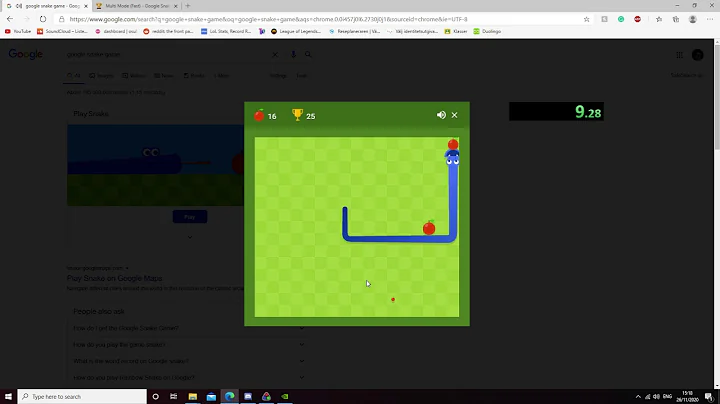Click the Edge icon in taskbar
The height and width of the screenshot is (404, 720).
point(230,396)
